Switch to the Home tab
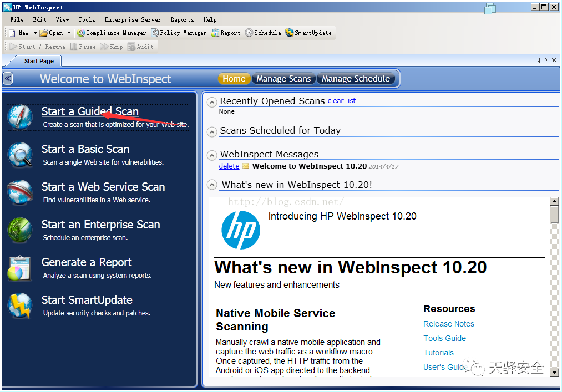 pyautogui.click(x=234, y=79)
